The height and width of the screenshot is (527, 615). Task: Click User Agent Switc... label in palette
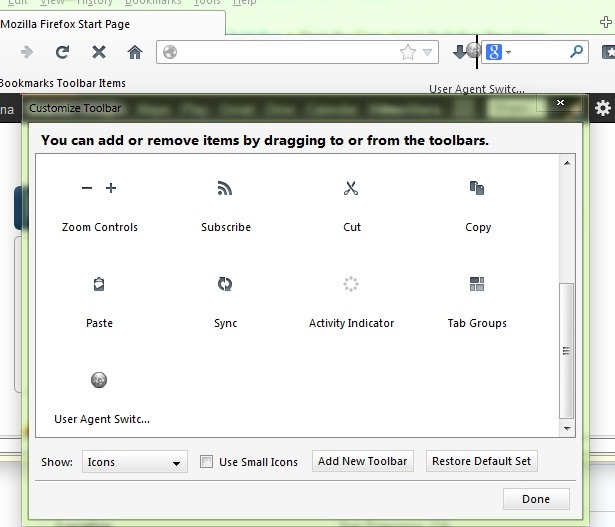coord(102,419)
